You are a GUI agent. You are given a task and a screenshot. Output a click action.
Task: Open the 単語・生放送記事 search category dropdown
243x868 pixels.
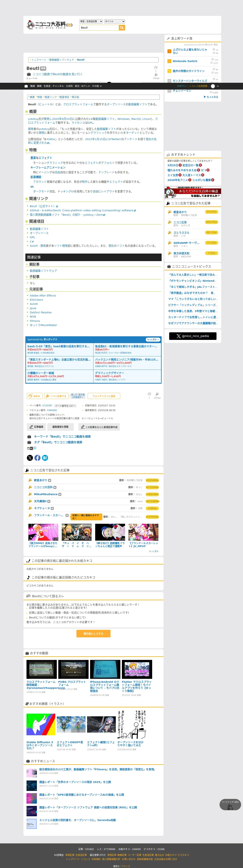[x=91, y=21]
